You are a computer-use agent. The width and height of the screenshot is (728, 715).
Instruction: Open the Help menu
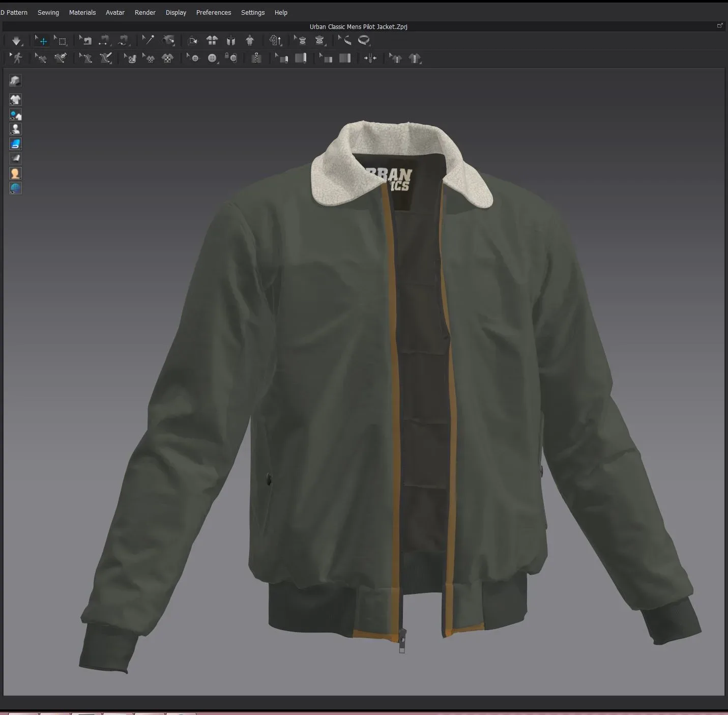coord(281,12)
